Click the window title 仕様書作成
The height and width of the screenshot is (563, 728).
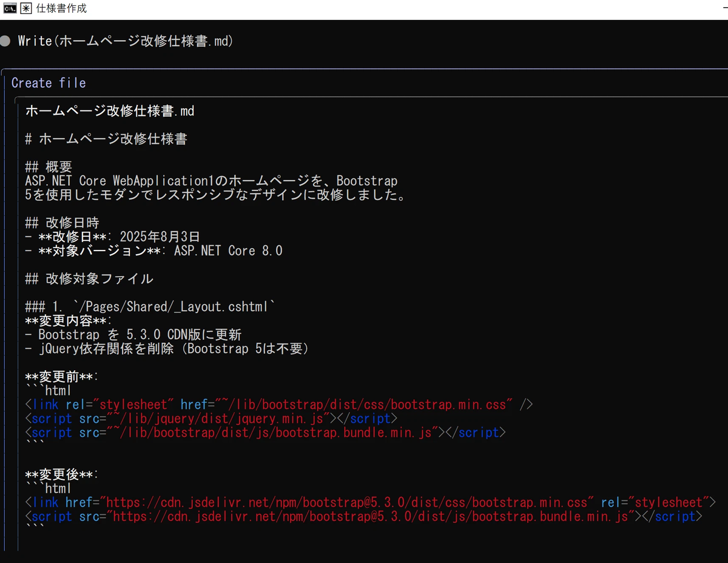click(x=61, y=8)
